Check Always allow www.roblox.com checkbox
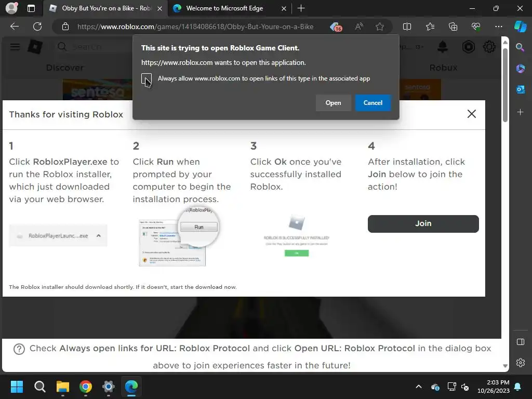 click(147, 78)
